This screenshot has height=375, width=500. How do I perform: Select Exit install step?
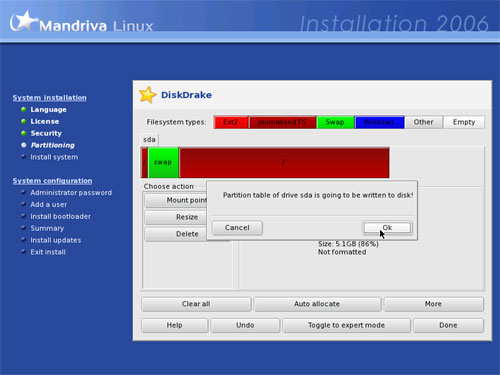[48, 252]
